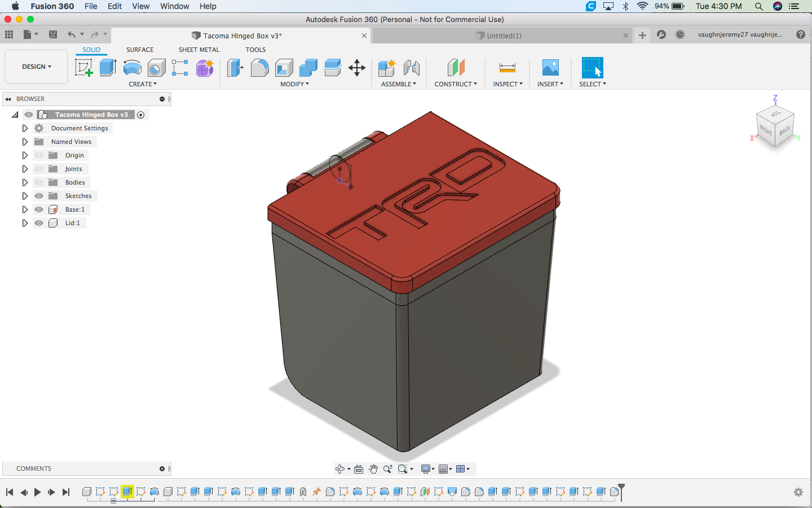Hide the Lid:1 component

(39, 223)
